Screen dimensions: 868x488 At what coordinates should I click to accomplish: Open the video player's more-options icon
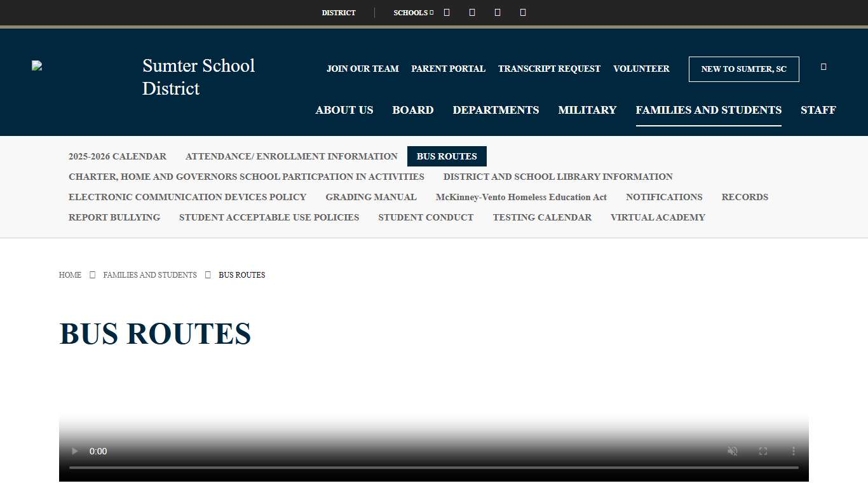[x=793, y=451]
